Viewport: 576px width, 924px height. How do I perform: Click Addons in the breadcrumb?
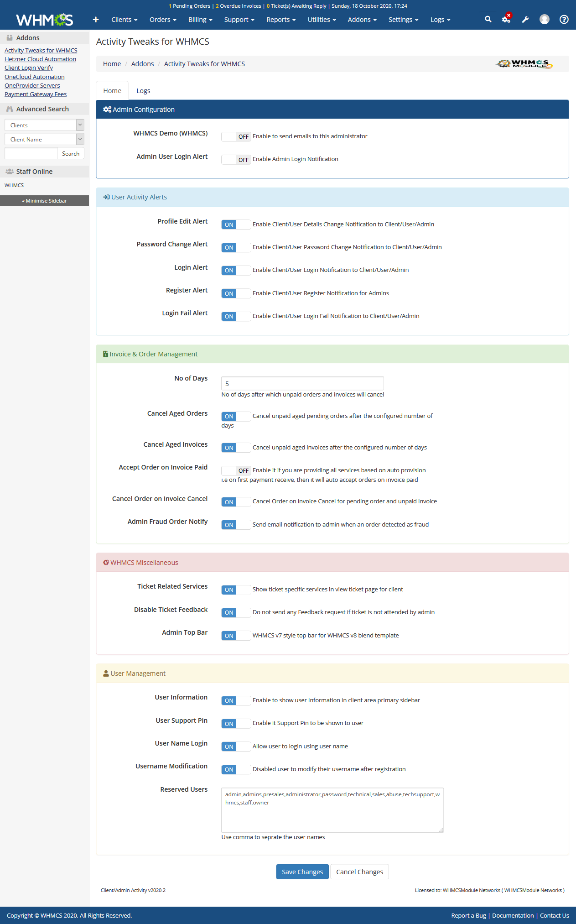[x=142, y=64]
